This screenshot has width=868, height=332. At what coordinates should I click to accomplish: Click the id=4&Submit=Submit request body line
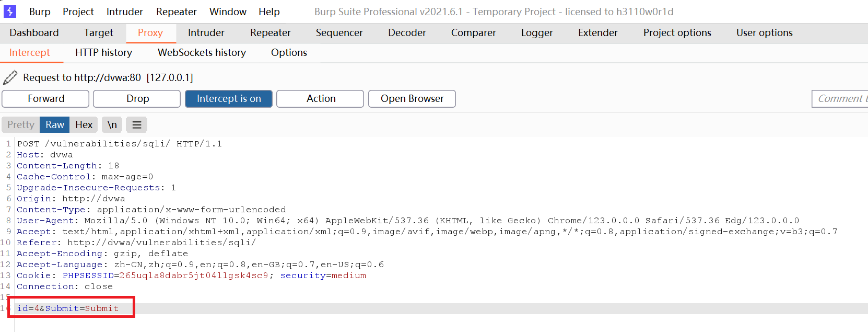(x=68, y=308)
